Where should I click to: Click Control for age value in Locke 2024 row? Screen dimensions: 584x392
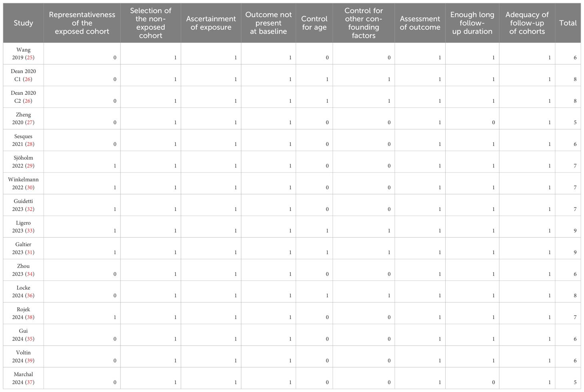click(x=327, y=295)
